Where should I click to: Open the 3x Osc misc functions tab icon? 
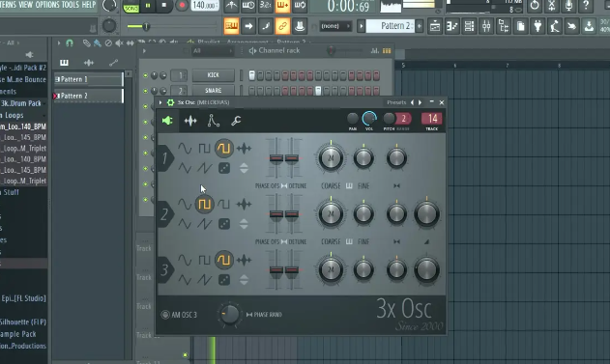click(x=190, y=121)
